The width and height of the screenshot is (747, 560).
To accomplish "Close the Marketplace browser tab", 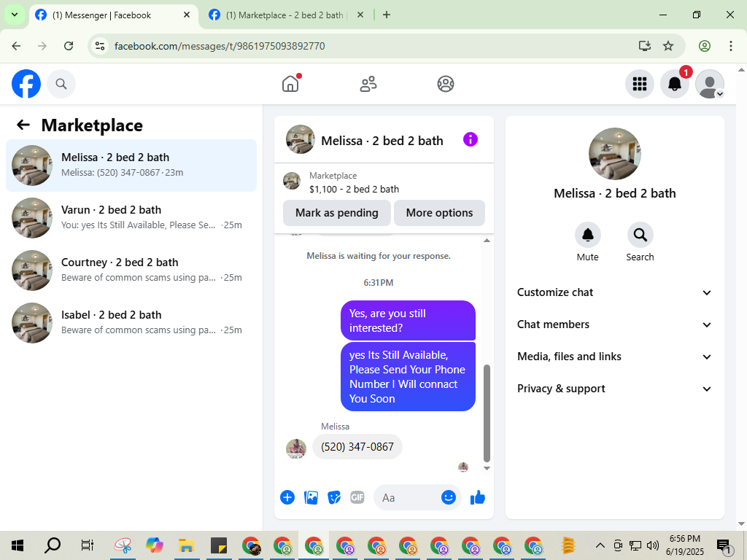I will click(360, 15).
